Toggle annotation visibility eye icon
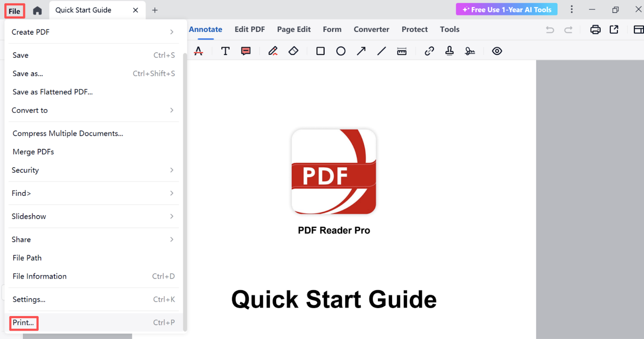 pos(497,51)
